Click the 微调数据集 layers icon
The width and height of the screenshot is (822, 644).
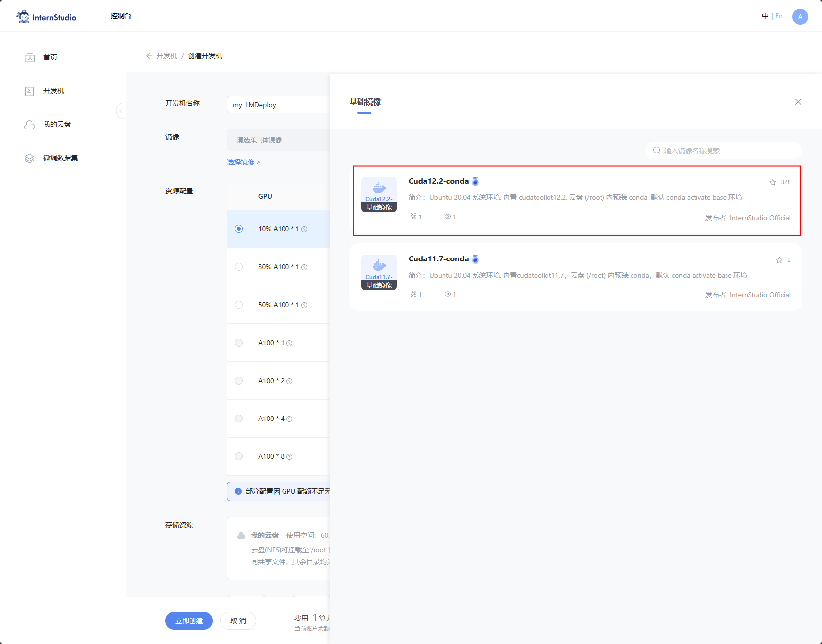[x=30, y=158]
